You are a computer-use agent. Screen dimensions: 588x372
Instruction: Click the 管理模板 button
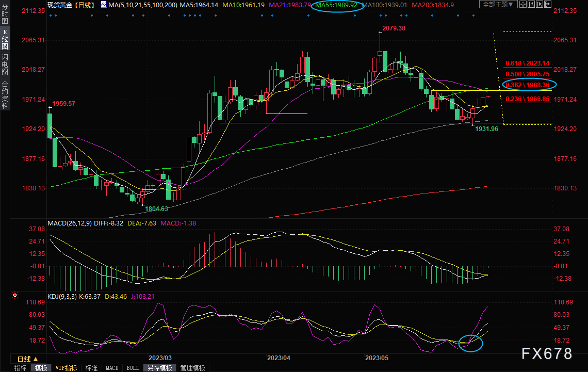coord(193,368)
